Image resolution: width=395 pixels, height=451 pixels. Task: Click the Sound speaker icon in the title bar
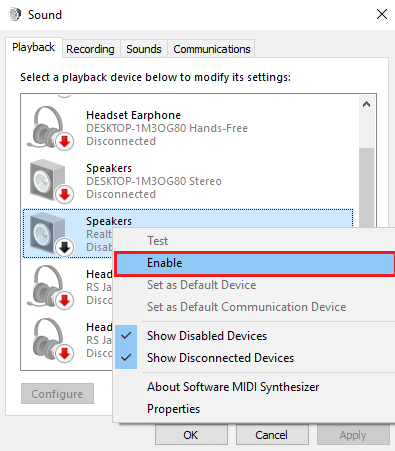15,14
